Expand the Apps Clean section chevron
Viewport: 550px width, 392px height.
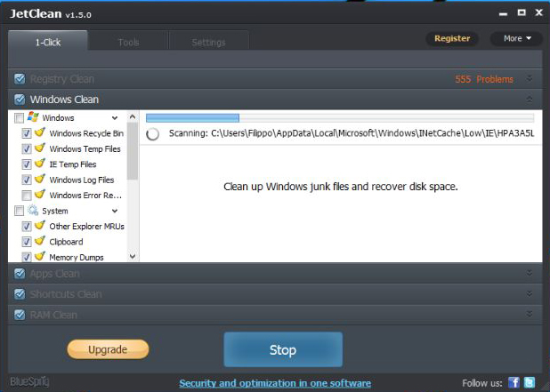click(530, 273)
